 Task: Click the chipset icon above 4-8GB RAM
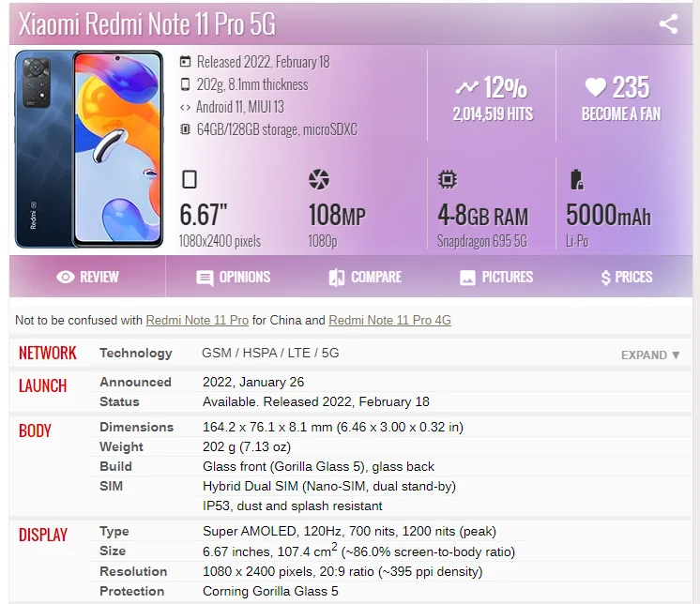[448, 179]
